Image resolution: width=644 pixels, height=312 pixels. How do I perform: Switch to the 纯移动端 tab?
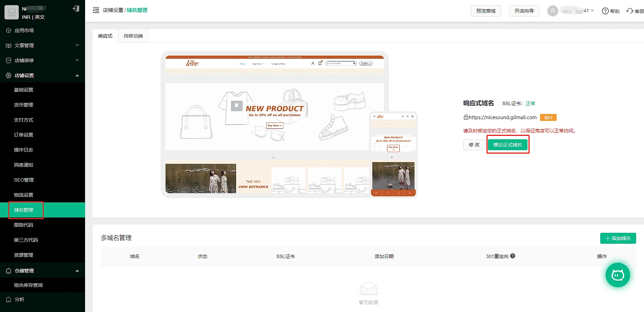click(133, 36)
